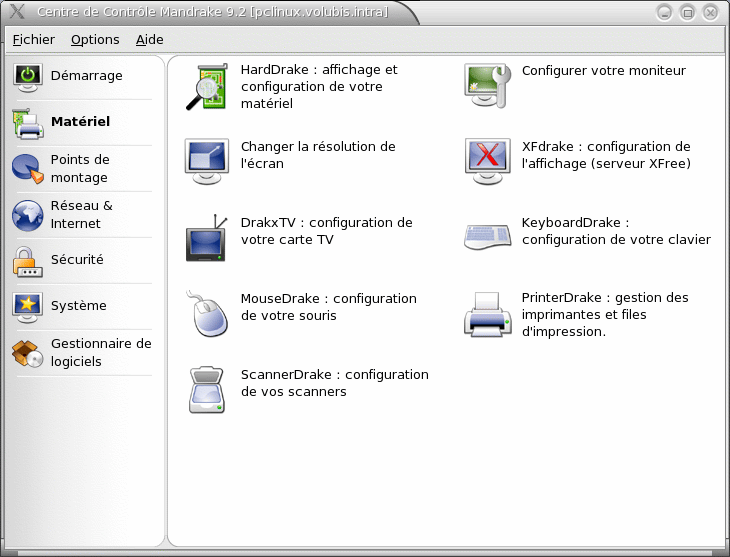Minimize the Centre de Contrôle window

click(664, 13)
